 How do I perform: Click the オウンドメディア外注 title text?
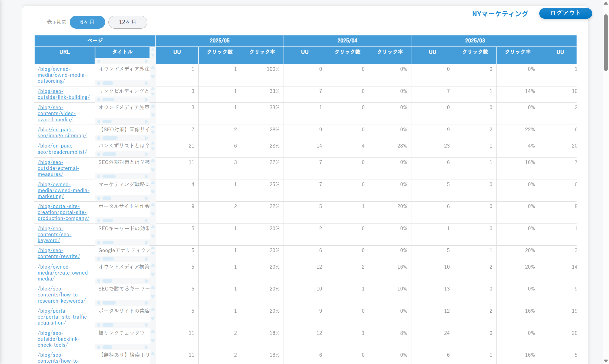pyautogui.click(x=124, y=69)
